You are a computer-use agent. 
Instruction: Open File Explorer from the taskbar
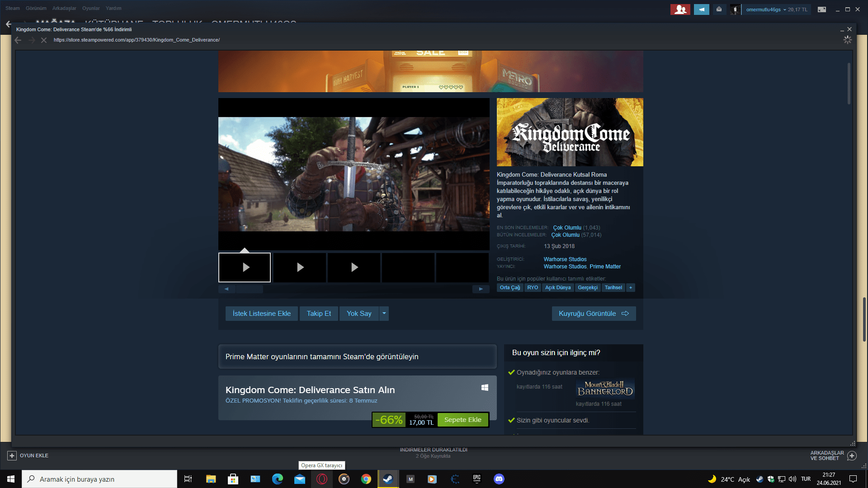[x=211, y=479]
